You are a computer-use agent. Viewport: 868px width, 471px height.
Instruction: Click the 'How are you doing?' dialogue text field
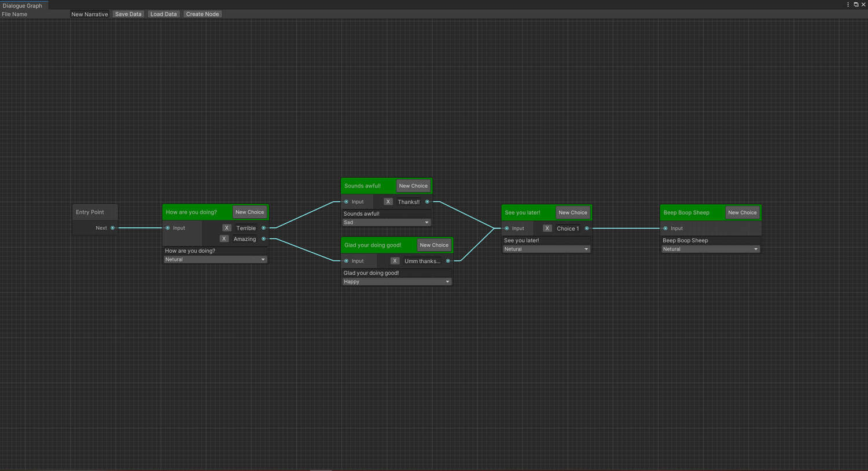tap(215, 251)
